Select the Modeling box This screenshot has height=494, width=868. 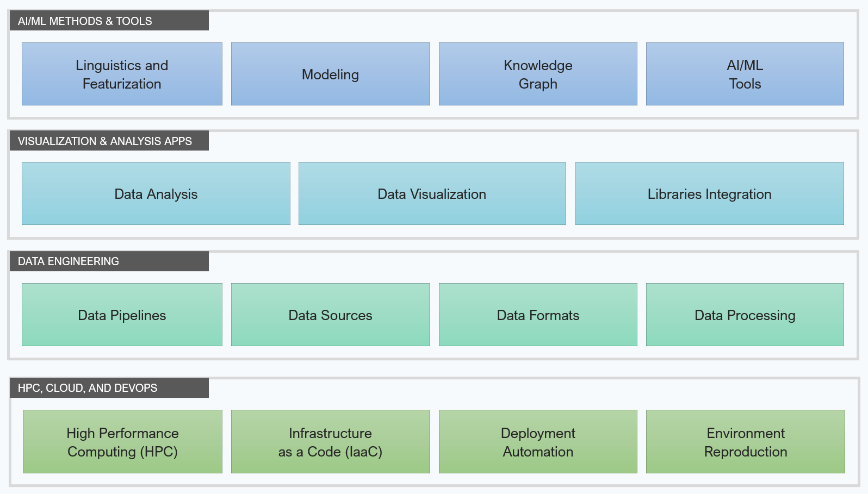pyautogui.click(x=330, y=74)
